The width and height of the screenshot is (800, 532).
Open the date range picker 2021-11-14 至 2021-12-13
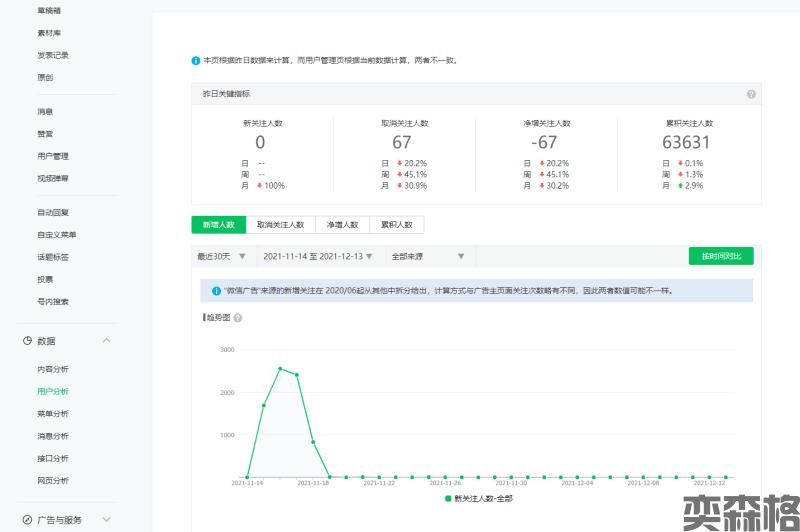[317, 256]
